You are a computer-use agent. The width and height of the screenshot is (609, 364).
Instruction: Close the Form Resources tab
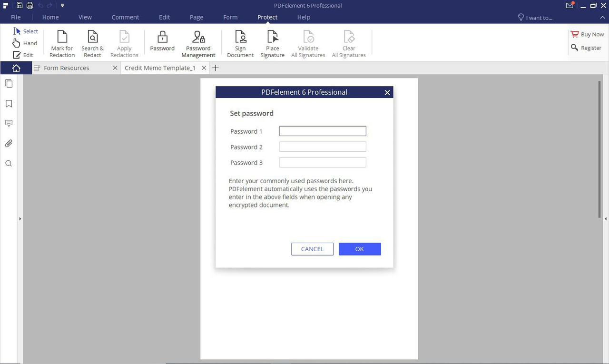coord(115,68)
